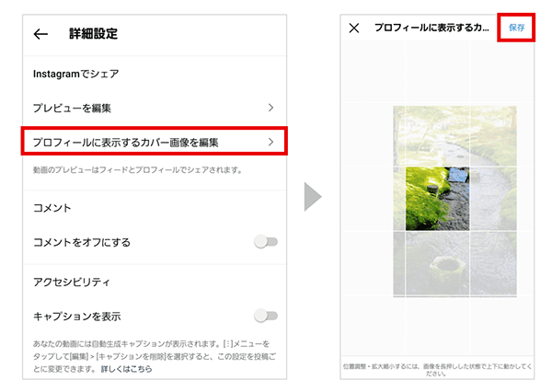This screenshot has height=392, width=552.
Task: Click the faded top part of the cover image
Action: [x=454, y=136]
